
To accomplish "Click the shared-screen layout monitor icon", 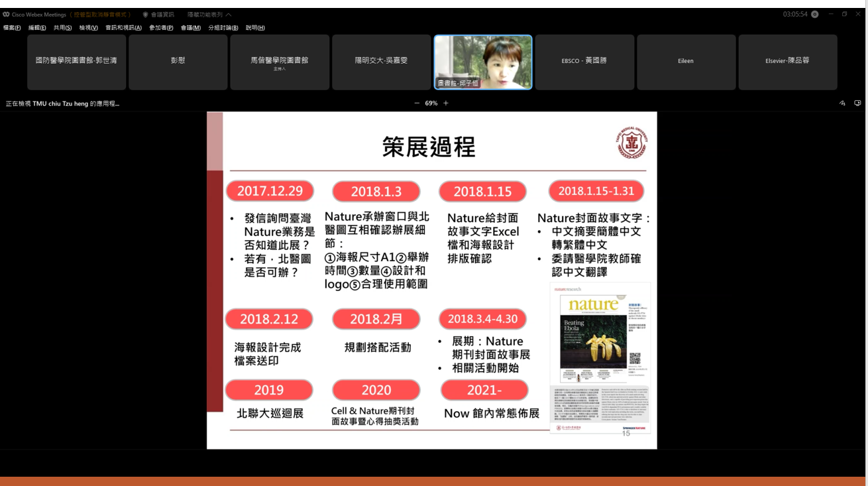I will point(857,103).
